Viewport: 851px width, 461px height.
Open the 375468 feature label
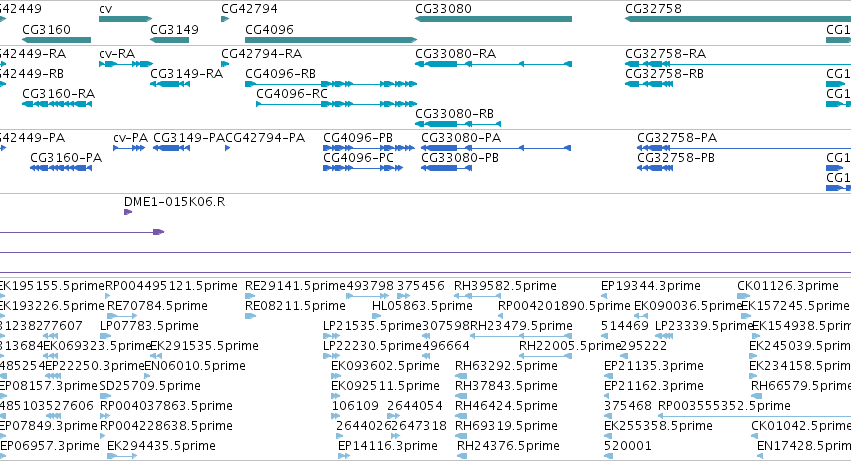tap(628, 406)
